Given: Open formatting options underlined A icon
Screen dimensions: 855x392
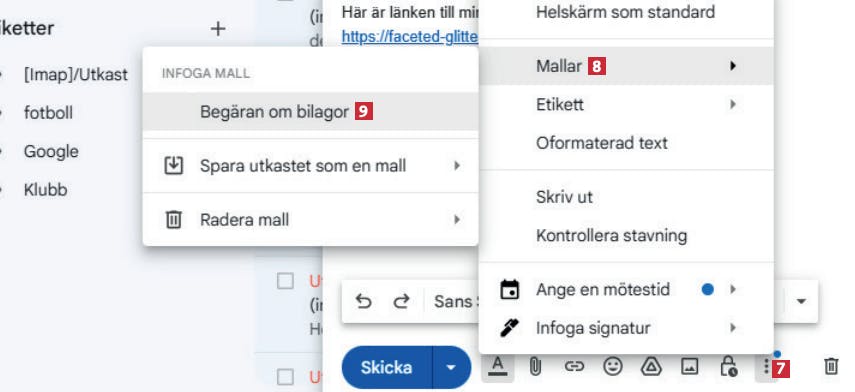Looking at the screenshot, I should [x=497, y=367].
